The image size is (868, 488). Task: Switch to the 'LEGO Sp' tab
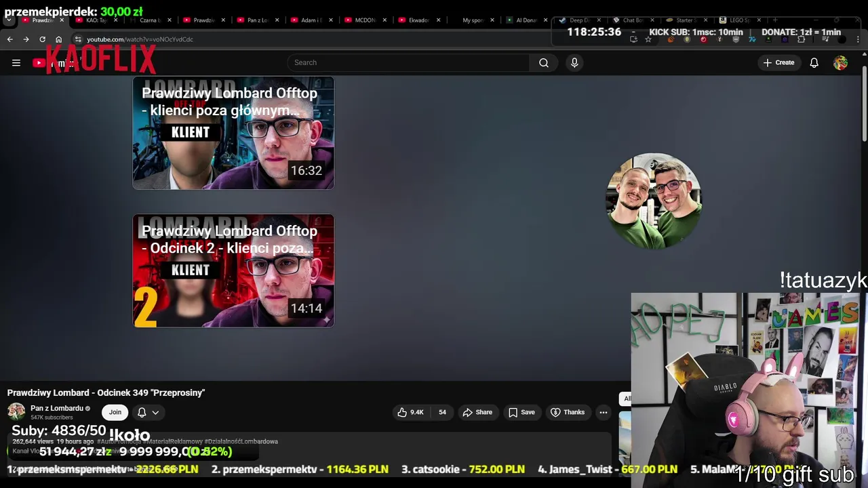click(x=739, y=20)
